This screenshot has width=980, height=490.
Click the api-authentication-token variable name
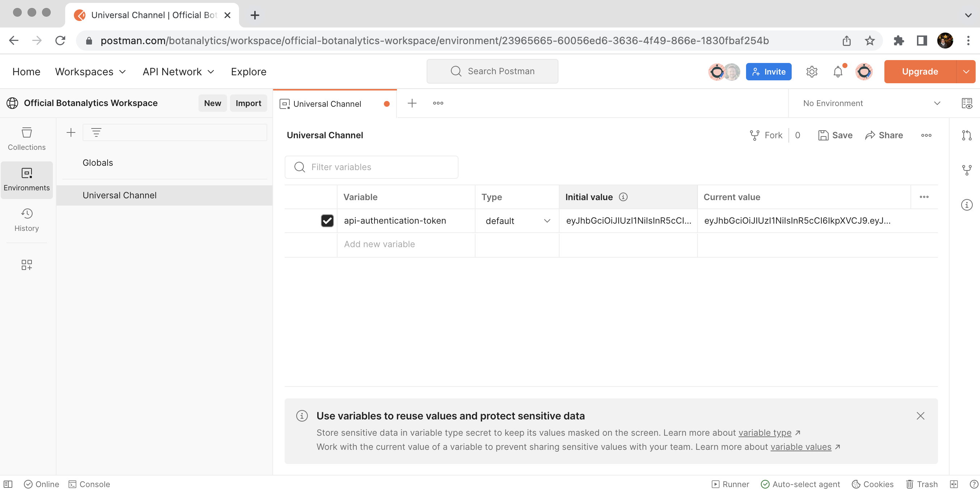pyautogui.click(x=395, y=220)
